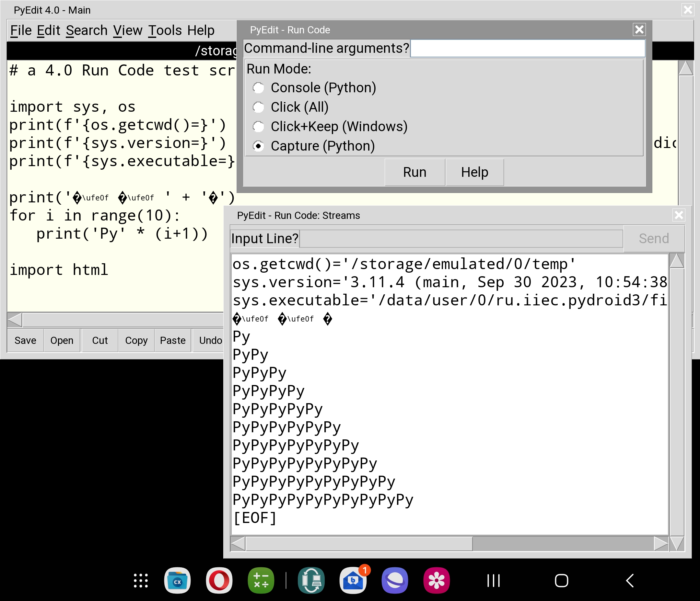The image size is (700, 601).
Task: Click the Streams horizontal scrollbar thumb
Action: coord(359,544)
